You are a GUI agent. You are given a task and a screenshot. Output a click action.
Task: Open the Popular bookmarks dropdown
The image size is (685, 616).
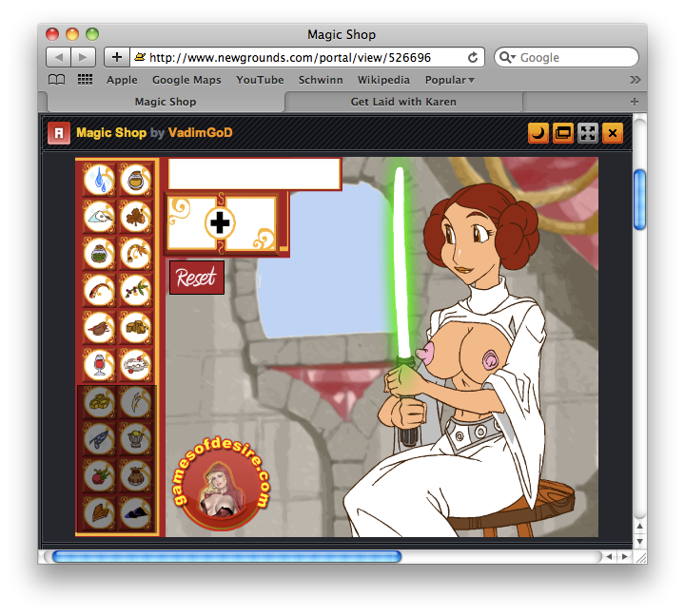point(449,80)
